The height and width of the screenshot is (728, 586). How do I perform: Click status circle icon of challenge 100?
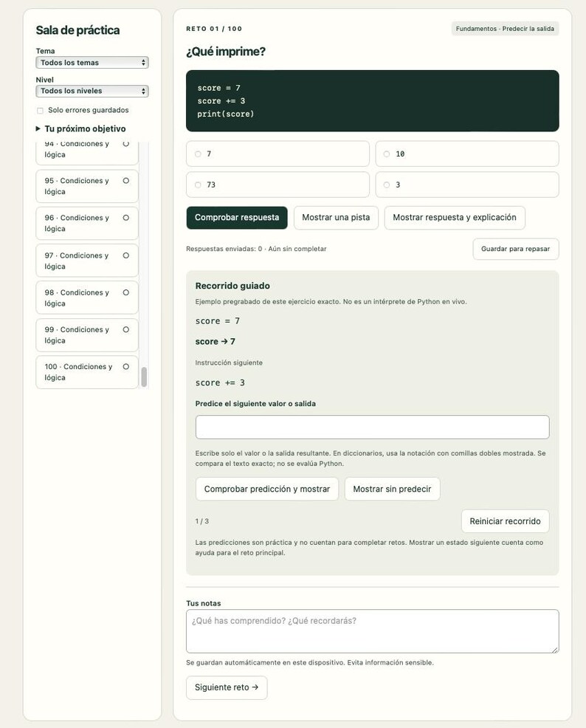click(x=125, y=367)
